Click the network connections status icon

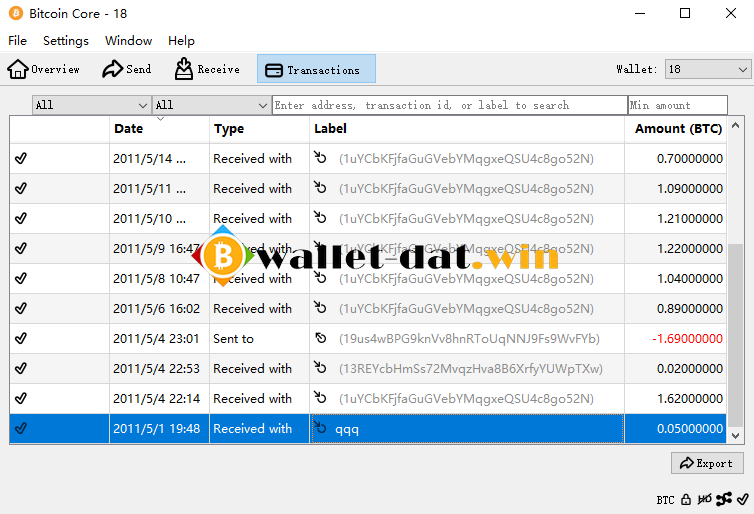724,499
